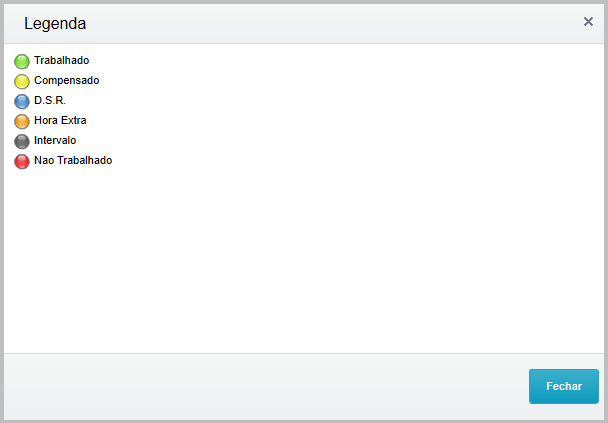Click the red Nao Trabalhado icon

click(22, 161)
